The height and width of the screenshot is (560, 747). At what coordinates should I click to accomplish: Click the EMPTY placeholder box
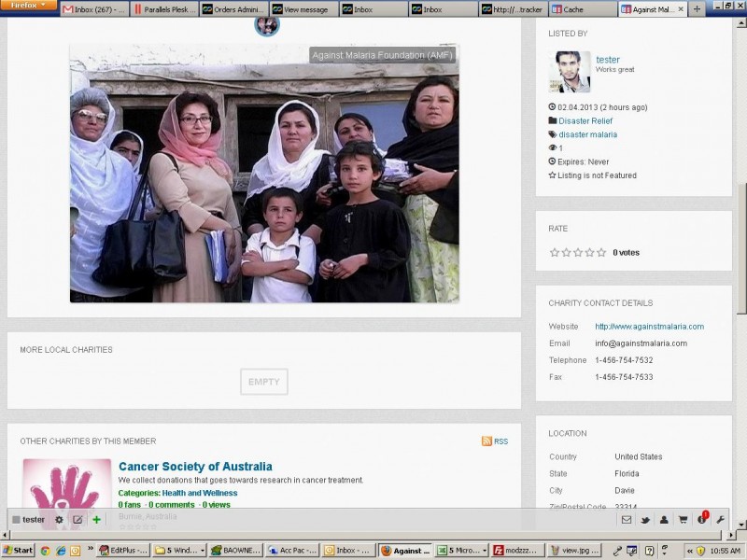pyautogui.click(x=264, y=382)
